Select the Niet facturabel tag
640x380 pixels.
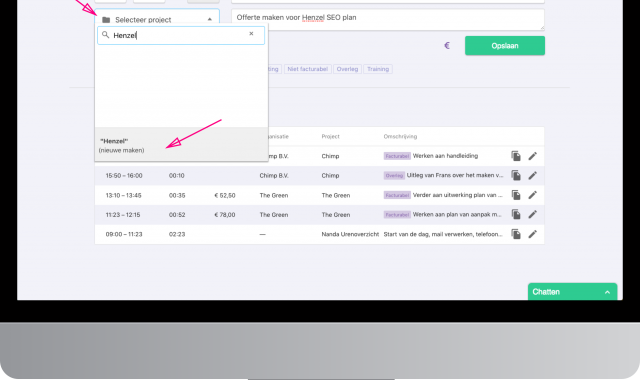pos(307,69)
